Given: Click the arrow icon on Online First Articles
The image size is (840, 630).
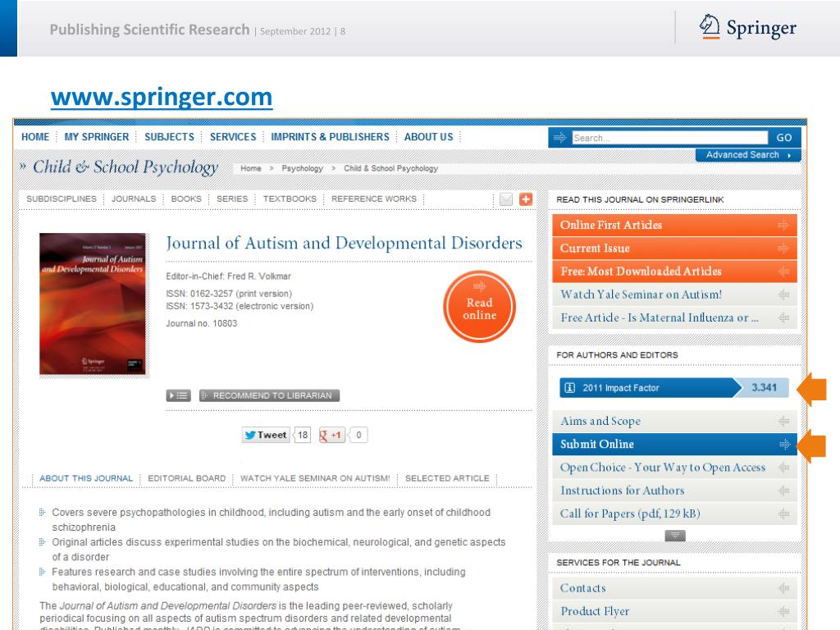Looking at the screenshot, I should tap(783, 226).
